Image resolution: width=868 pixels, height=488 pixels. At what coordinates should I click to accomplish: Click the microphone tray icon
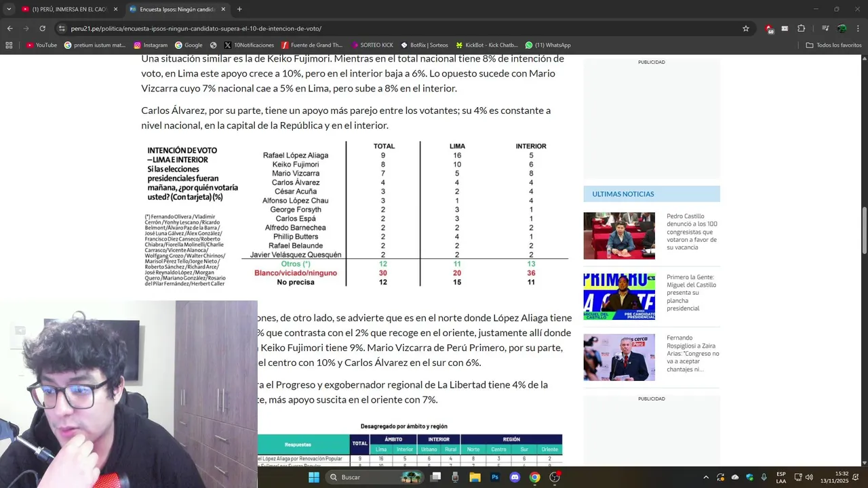coord(764,477)
